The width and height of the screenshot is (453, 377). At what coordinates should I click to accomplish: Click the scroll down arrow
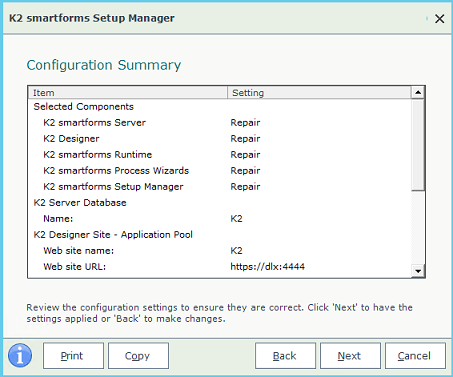tap(418, 271)
